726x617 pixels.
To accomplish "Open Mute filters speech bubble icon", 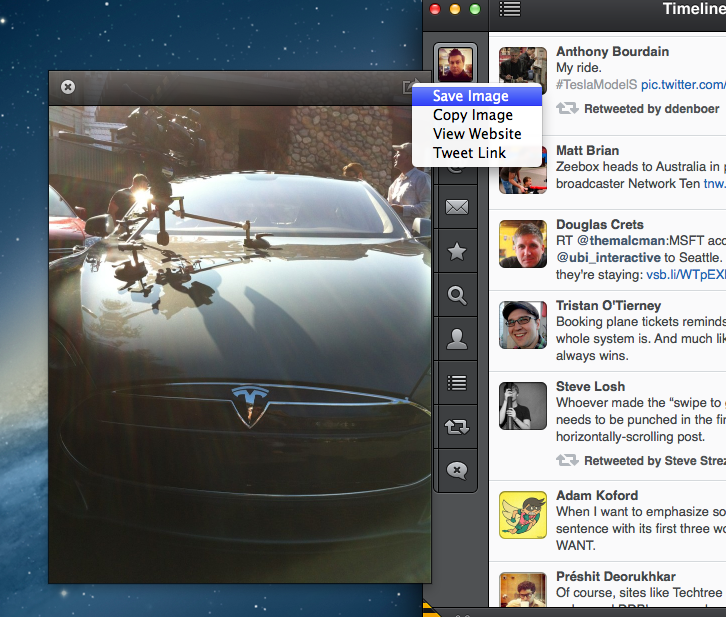I will click(457, 471).
